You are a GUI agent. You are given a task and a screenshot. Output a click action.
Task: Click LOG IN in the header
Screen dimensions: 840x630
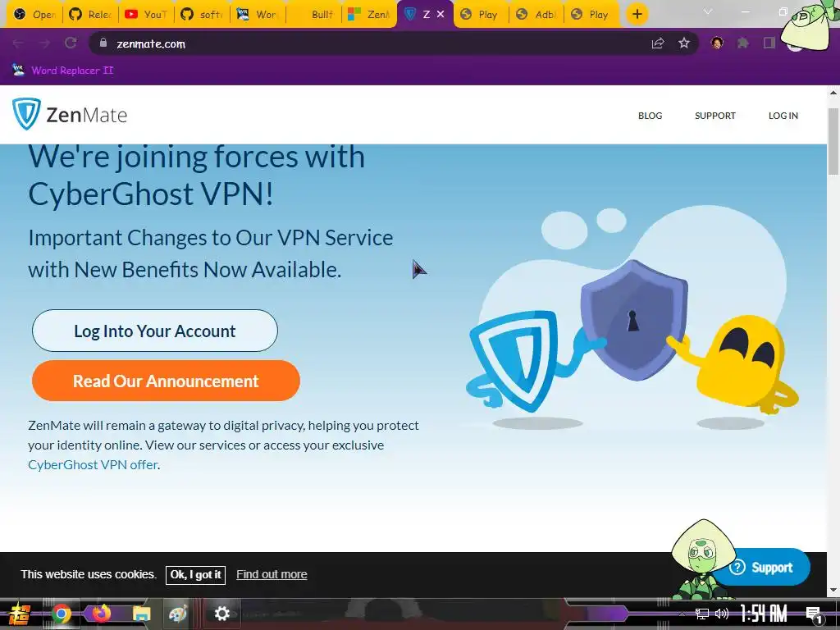[783, 115]
